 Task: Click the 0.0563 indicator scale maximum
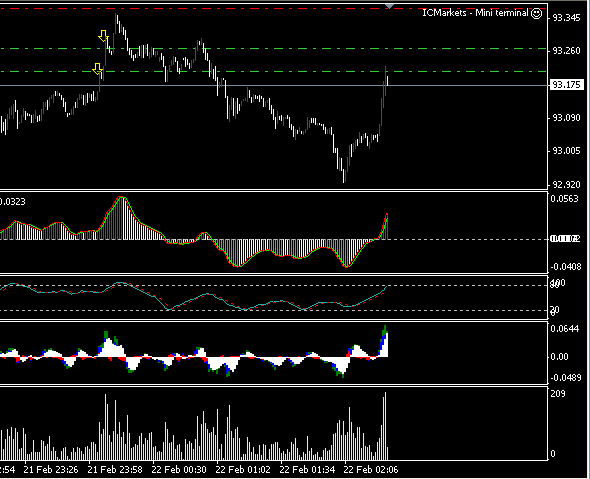564,199
